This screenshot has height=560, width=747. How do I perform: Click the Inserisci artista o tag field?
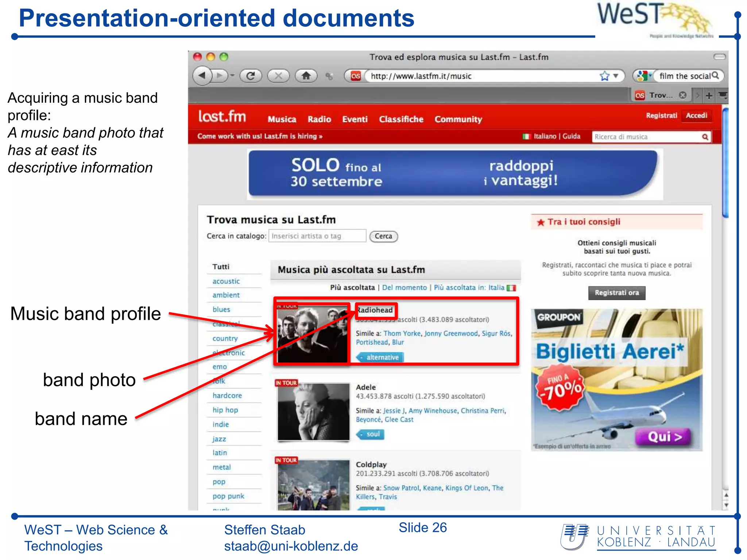coord(317,236)
